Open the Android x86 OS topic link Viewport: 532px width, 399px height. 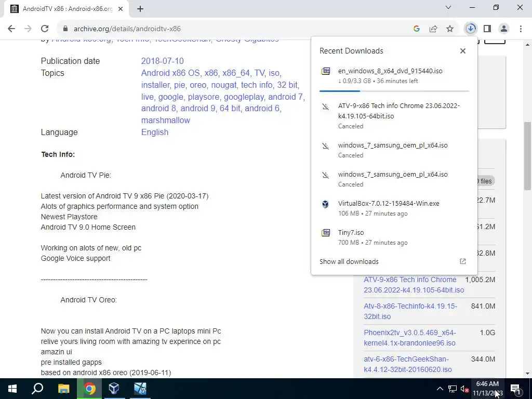(170, 73)
